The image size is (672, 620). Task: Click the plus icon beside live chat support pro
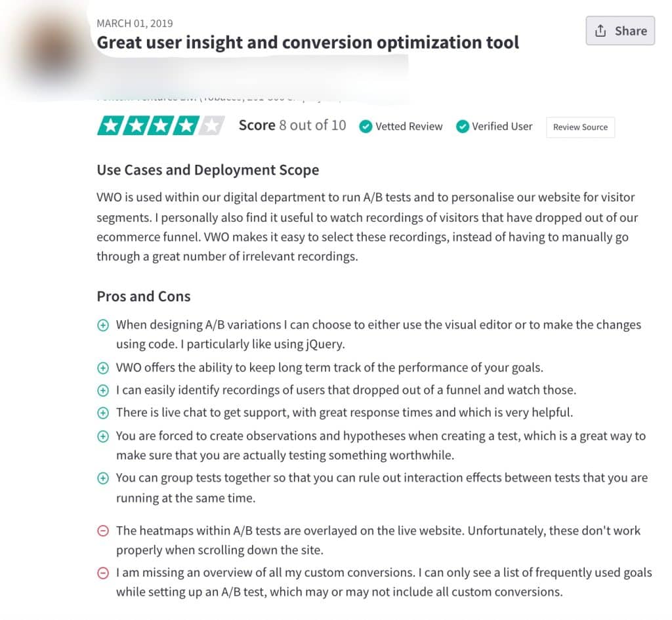[x=103, y=413]
